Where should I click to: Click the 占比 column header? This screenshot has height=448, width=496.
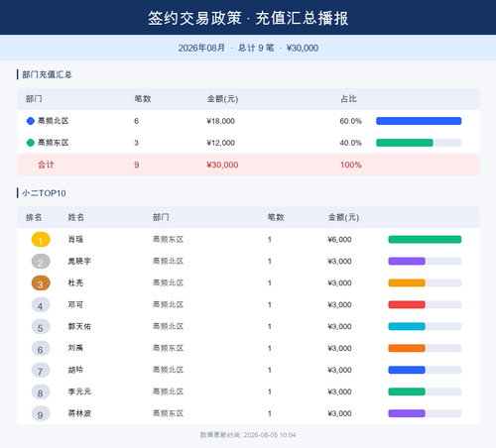pos(348,99)
